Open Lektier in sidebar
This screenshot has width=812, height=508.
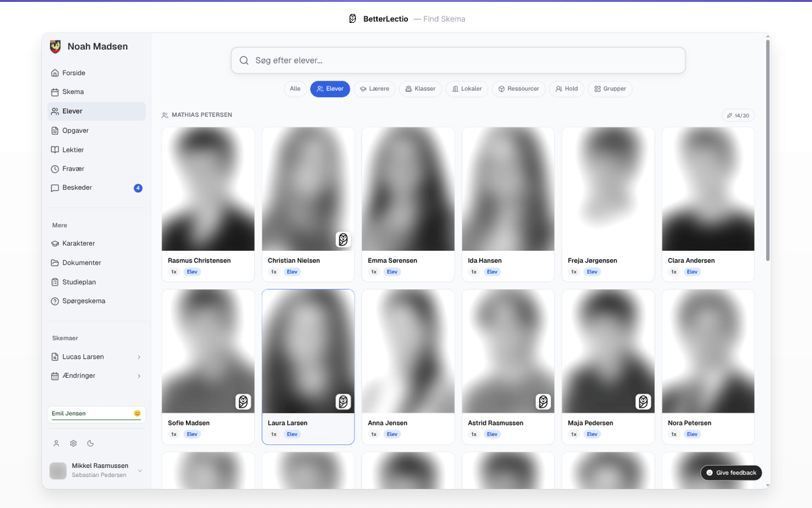tap(96, 150)
